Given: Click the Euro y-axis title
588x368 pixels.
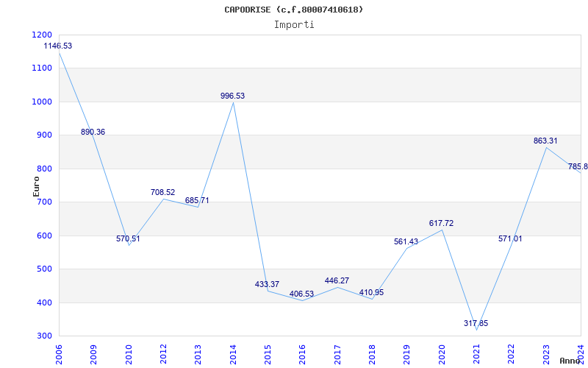Looking at the screenshot, I should [x=36, y=187].
